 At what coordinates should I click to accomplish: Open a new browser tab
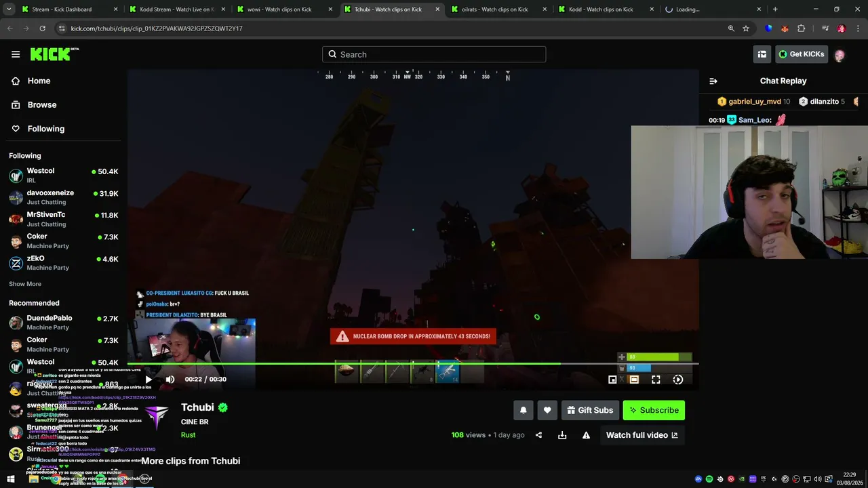[775, 9]
